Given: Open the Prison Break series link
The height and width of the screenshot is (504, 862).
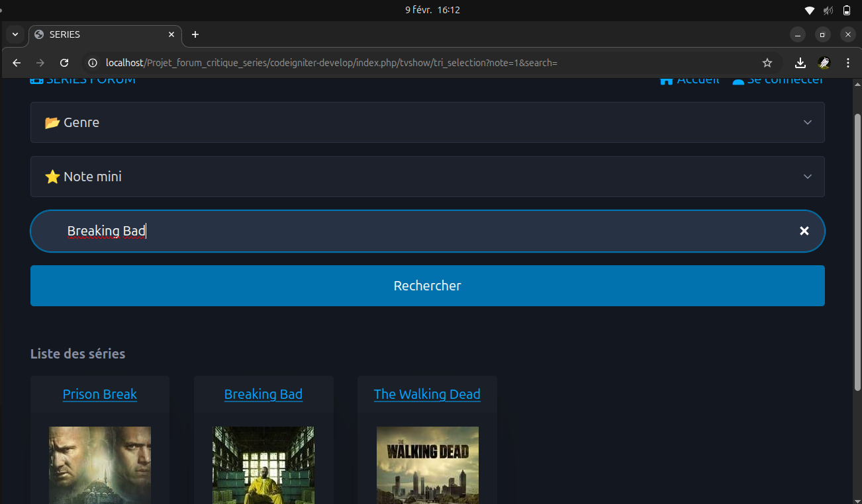Looking at the screenshot, I should [100, 394].
